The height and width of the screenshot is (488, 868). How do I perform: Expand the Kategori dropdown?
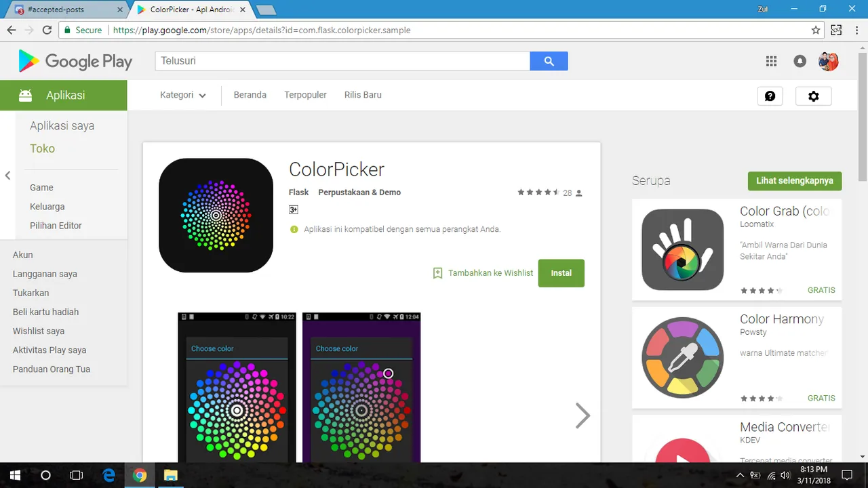pyautogui.click(x=183, y=95)
